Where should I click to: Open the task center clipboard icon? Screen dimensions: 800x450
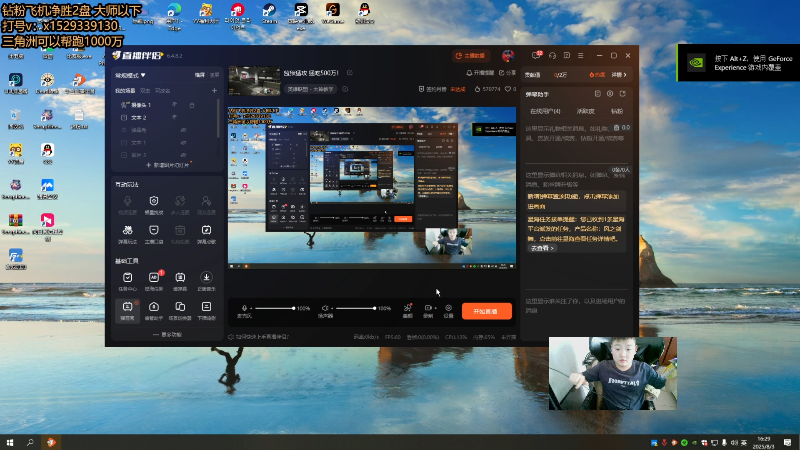(128, 277)
